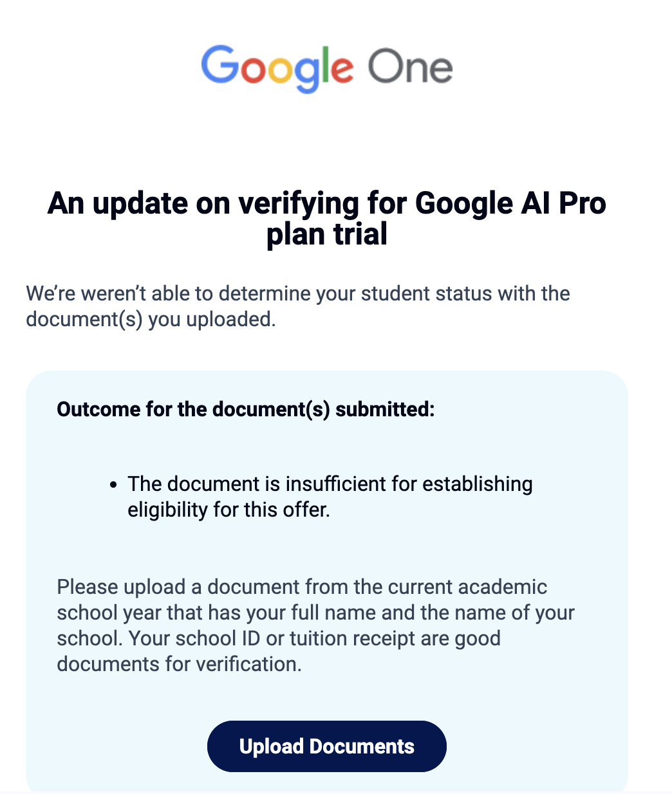672x794 pixels.
Task: Click the gray "One" word in logo
Action: [411, 68]
